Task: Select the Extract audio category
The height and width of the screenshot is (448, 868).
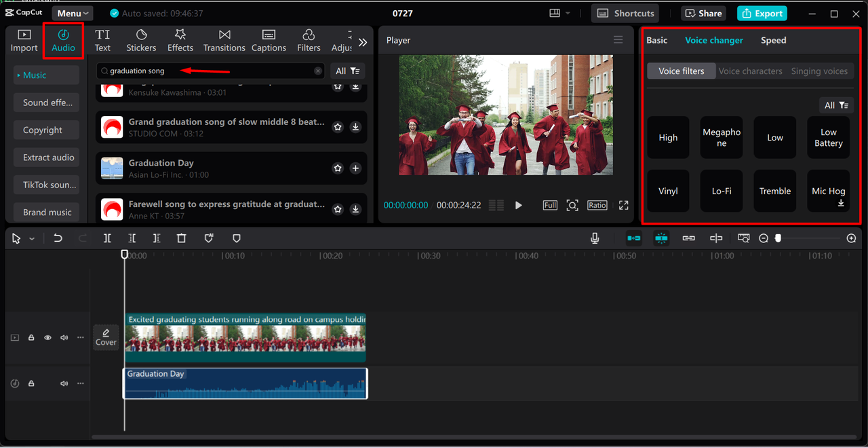Action: [x=47, y=157]
